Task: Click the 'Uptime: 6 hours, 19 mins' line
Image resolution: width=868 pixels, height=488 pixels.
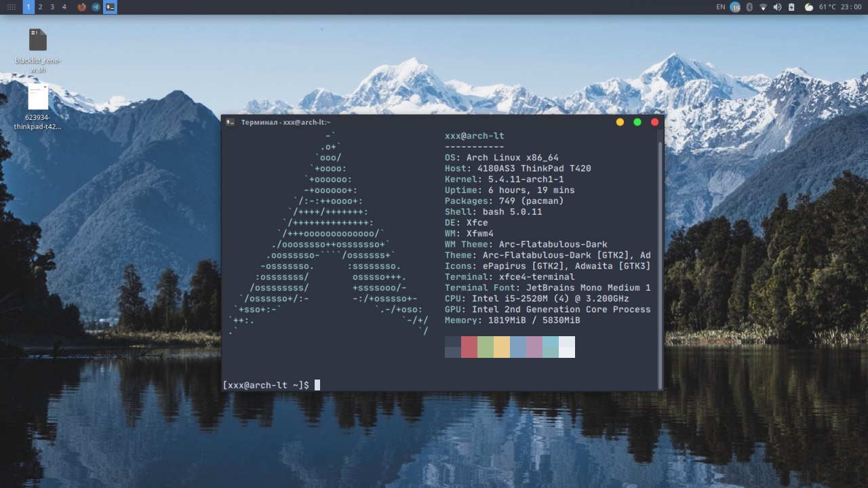Action: [510, 190]
